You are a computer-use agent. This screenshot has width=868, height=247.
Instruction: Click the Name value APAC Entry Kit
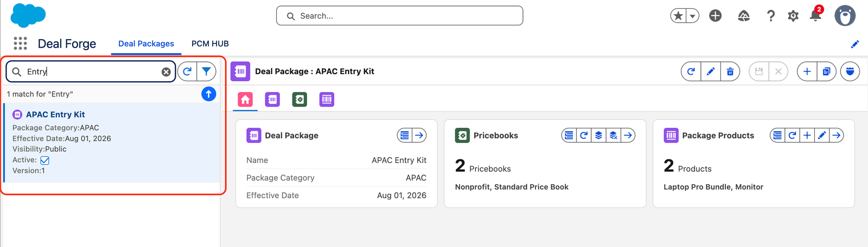(x=399, y=160)
